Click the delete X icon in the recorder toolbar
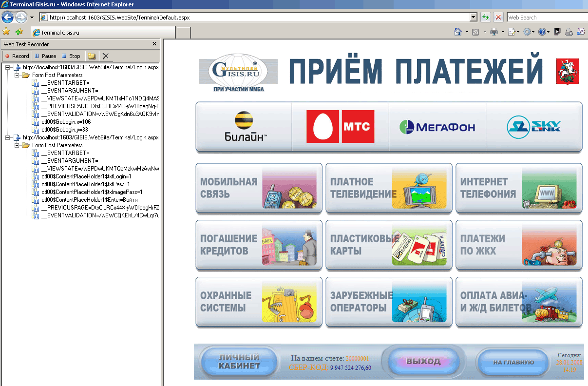The height and width of the screenshot is (386, 588). pyautogui.click(x=105, y=56)
